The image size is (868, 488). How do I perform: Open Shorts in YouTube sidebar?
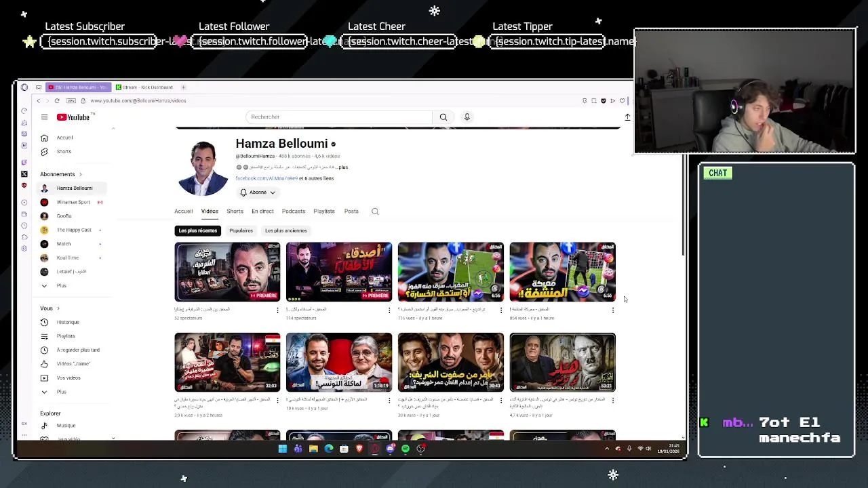click(64, 152)
